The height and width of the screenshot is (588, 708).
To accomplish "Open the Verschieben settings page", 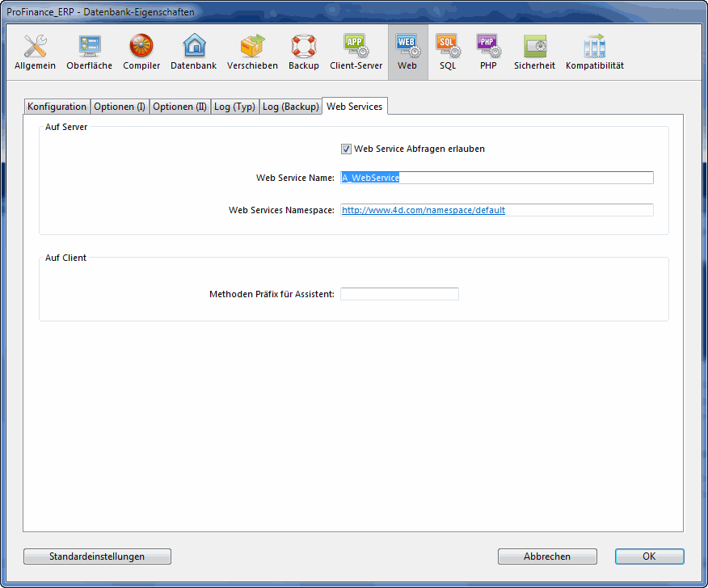I will (x=252, y=52).
